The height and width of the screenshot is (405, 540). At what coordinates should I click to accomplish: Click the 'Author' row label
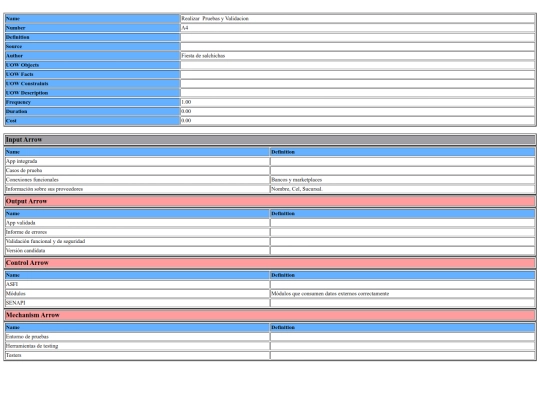click(x=92, y=56)
